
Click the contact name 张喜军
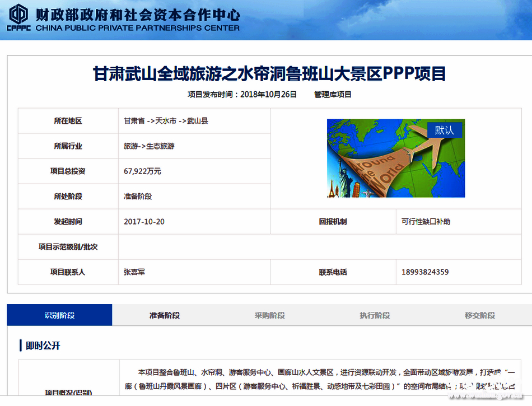click(134, 272)
